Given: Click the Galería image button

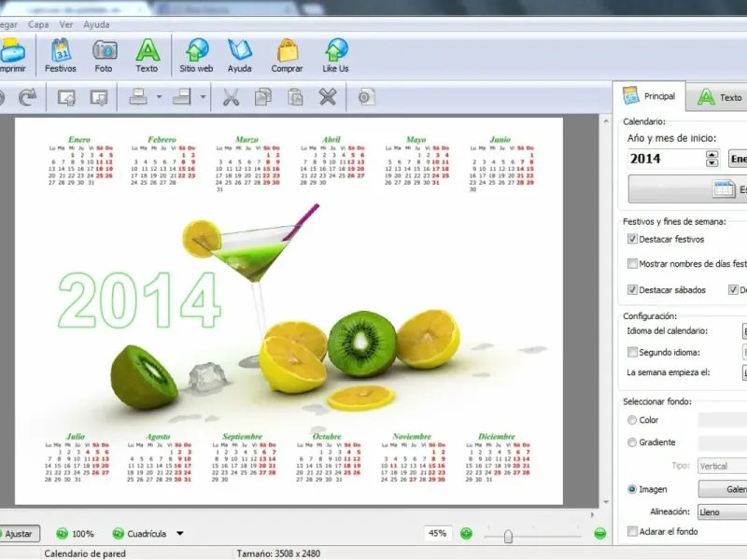Looking at the screenshot, I should click(x=723, y=489).
